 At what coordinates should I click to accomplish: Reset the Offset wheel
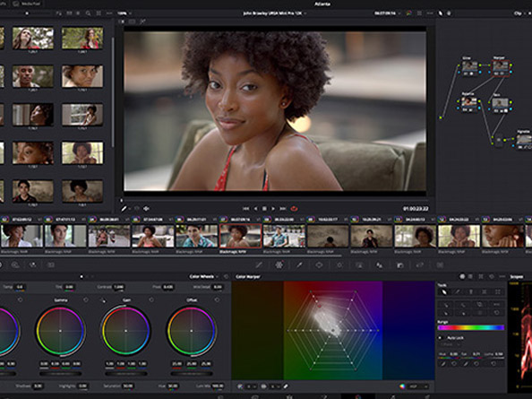217,299
